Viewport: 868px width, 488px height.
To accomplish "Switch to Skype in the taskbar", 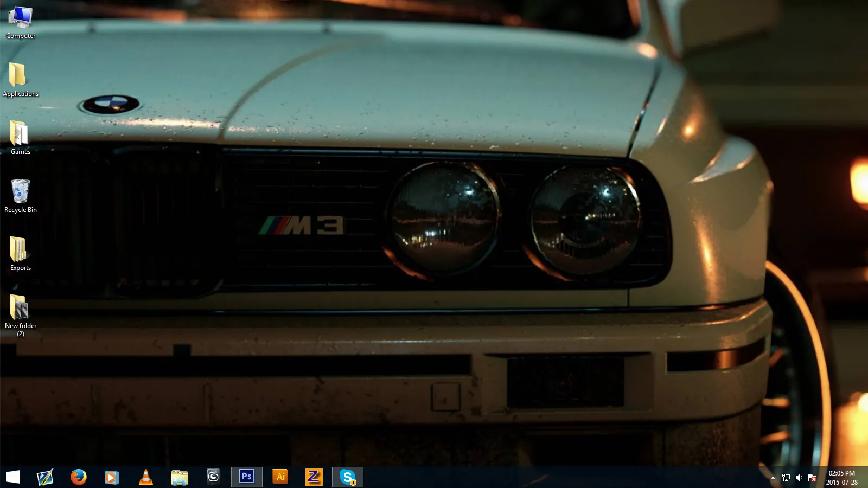I will (x=348, y=477).
